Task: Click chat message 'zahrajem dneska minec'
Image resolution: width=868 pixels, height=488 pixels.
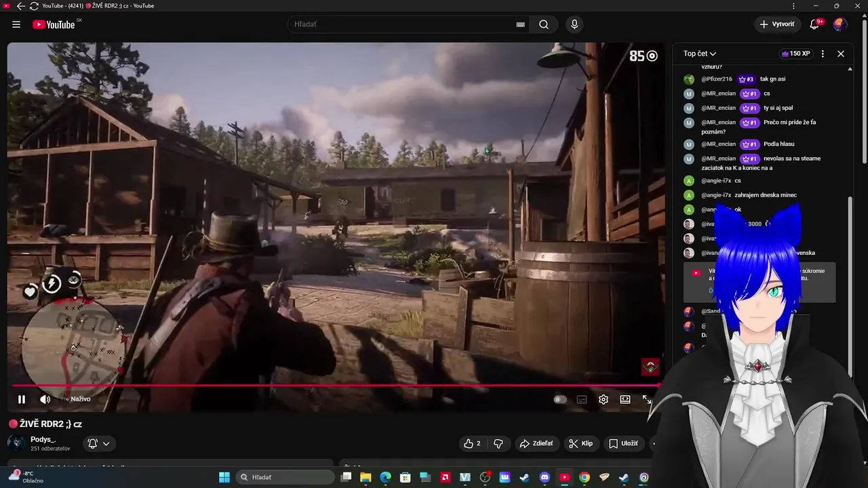Action: (766, 195)
